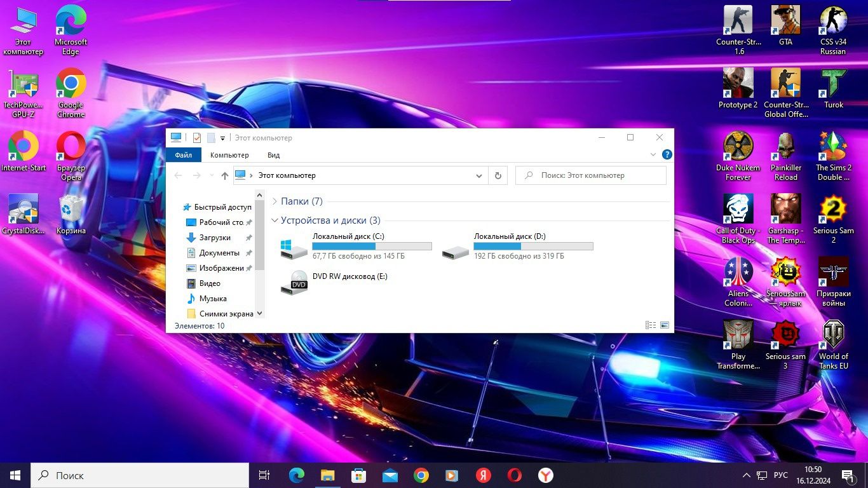868x488 pixels.
Task: Collapse Устройства и диски (3) group
Action: pos(275,220)
